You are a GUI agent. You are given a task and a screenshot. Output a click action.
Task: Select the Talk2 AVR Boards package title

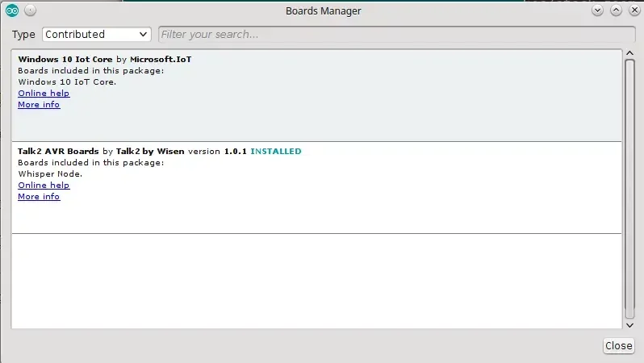point(58,151)
